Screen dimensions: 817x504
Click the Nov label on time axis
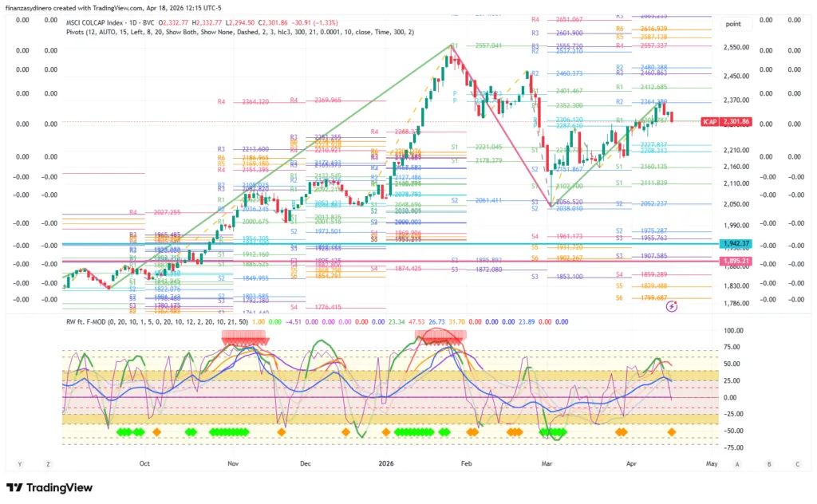point(232,463)
